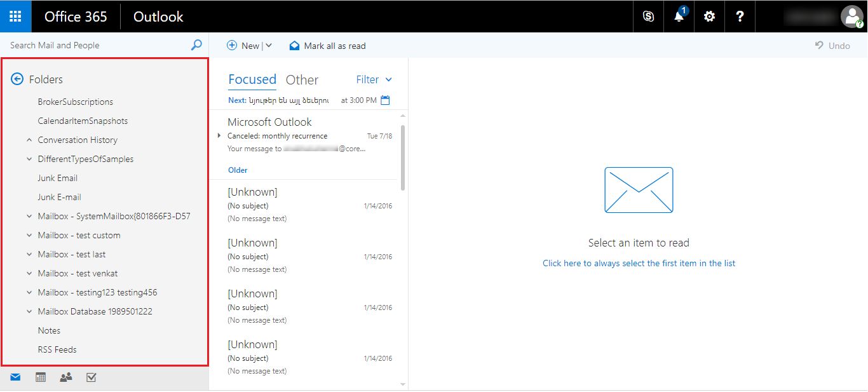Select the Notes folder
Viewport: 868px width, 392px height.
[x=49, y=330]
